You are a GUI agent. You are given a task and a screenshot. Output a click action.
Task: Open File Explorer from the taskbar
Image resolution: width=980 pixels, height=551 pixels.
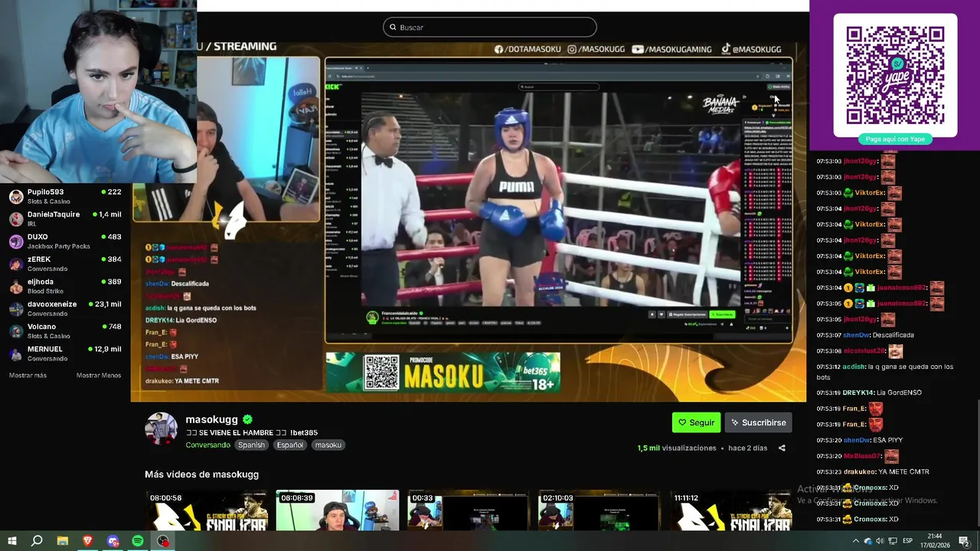[63, 541]
